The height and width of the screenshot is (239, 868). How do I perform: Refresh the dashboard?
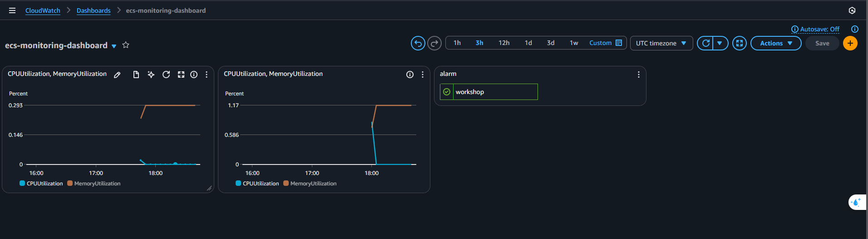[x=705, y=43]
